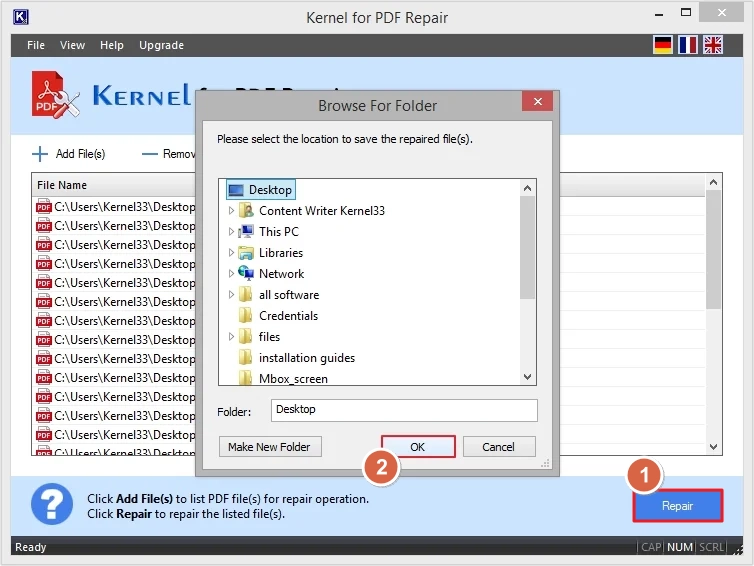Click folder tree scrollbar up arrow

528,188
